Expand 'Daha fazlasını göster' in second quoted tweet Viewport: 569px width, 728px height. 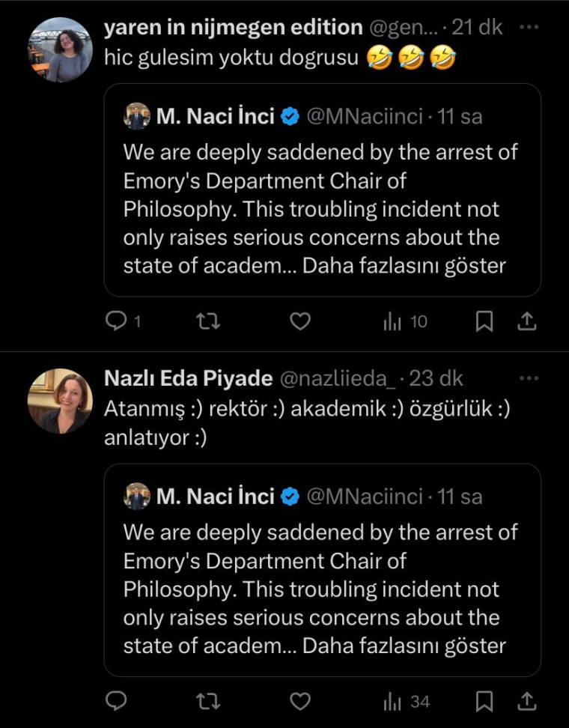(x=404, y=646)
